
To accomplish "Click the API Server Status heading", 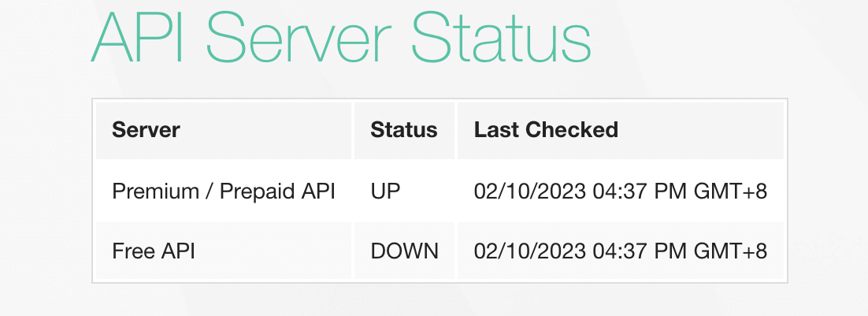I will pos(341,37).
